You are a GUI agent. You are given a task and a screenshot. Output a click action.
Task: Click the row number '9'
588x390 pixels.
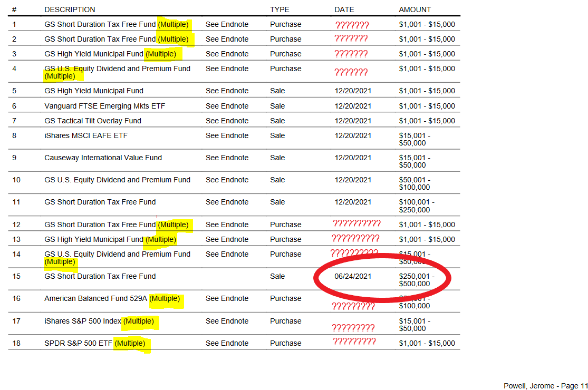click(14, 158)
